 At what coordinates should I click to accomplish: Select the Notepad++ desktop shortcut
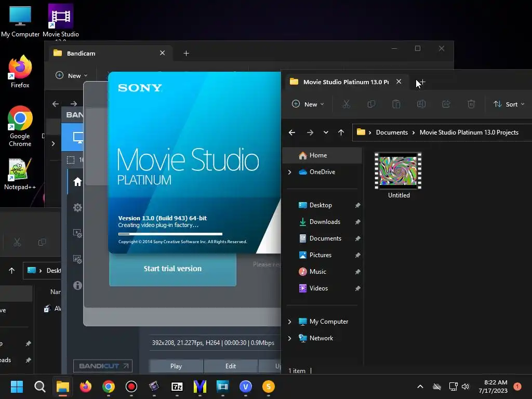[x=20, y=174]
